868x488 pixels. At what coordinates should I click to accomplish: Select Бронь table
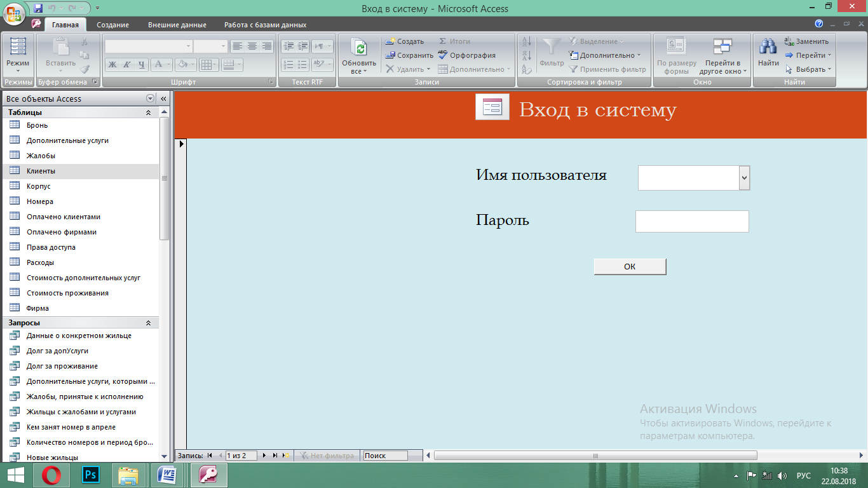coord(80,125)
